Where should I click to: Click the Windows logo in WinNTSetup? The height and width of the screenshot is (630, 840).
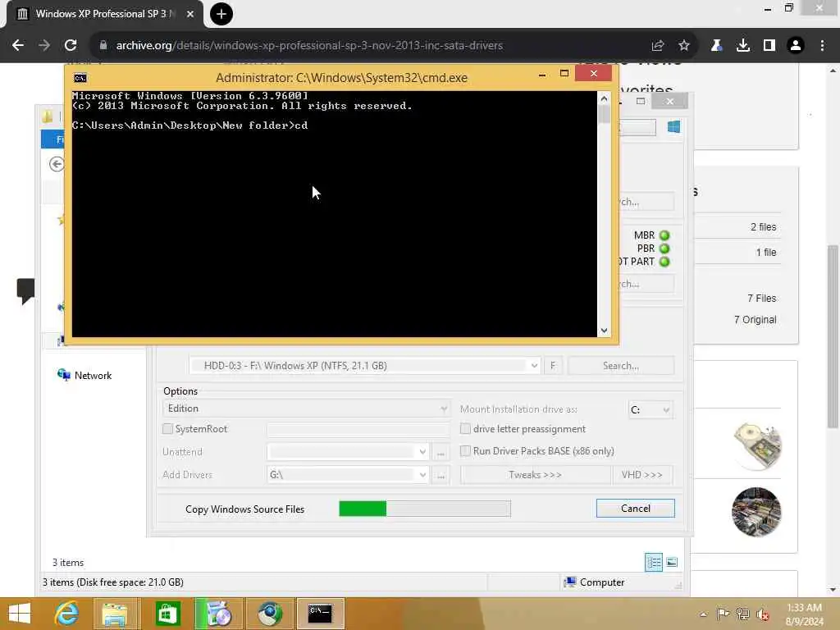[x=674, y=126]
